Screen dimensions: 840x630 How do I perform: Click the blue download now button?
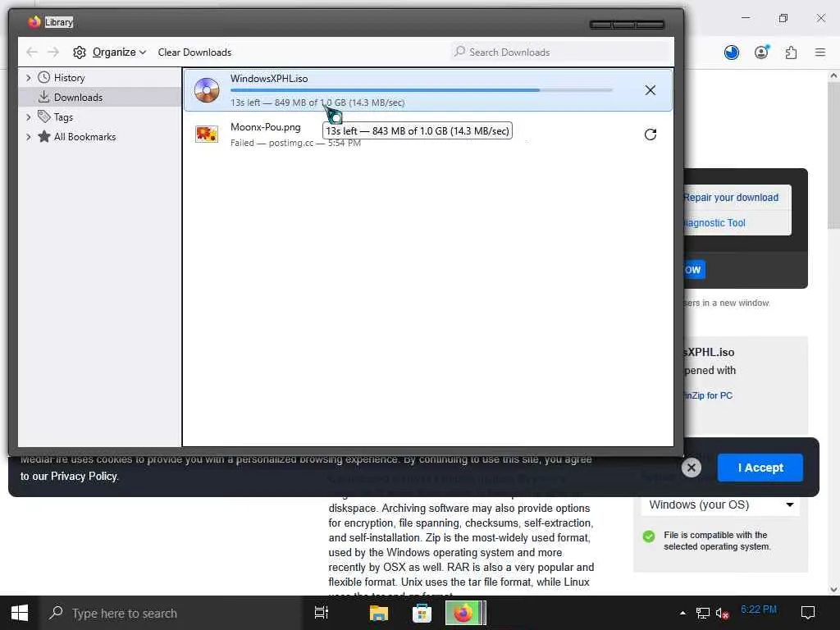click(694, 269)
